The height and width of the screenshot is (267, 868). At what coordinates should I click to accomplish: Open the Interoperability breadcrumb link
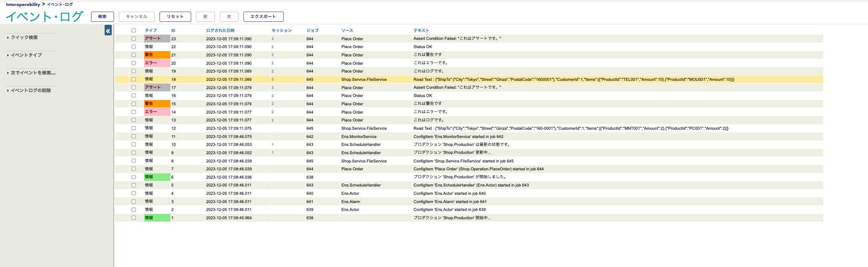[23, 5]
